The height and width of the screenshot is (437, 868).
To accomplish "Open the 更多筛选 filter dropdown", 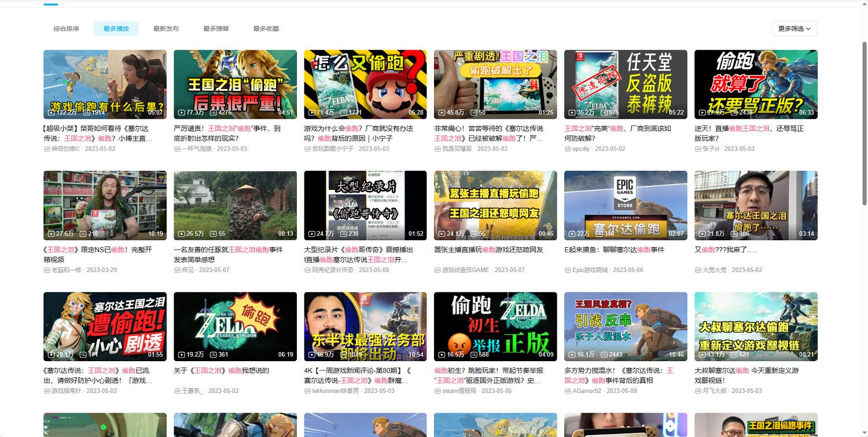I will coord(795,28).
